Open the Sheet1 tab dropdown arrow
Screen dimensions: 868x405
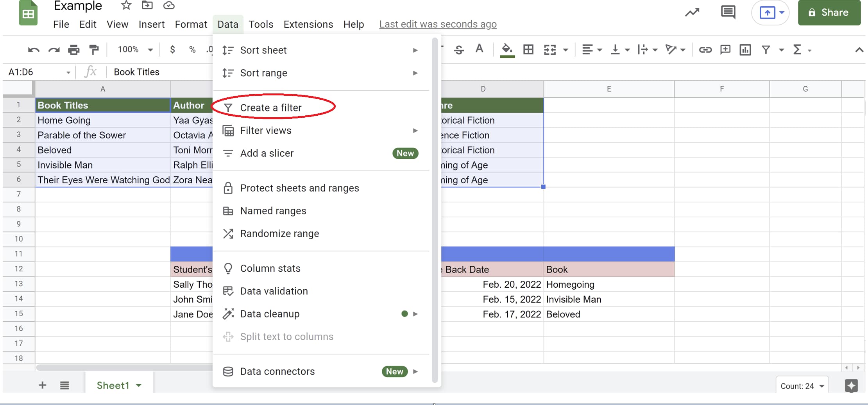point(139,385)
